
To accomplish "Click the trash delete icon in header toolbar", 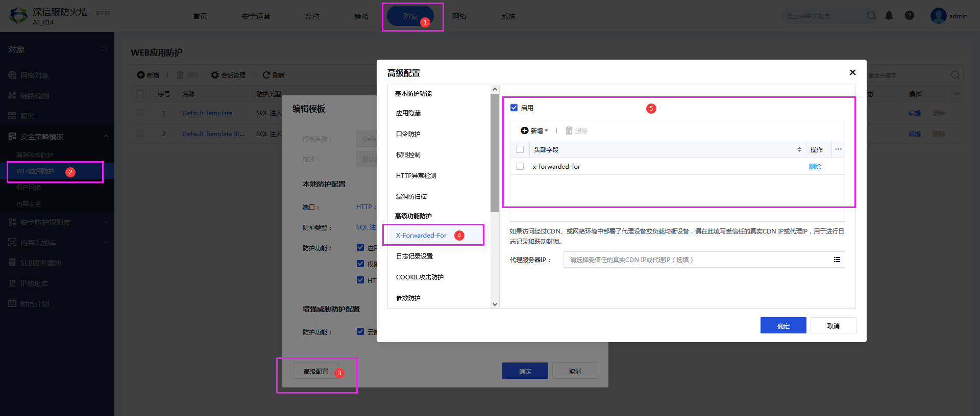I will 569,131.
